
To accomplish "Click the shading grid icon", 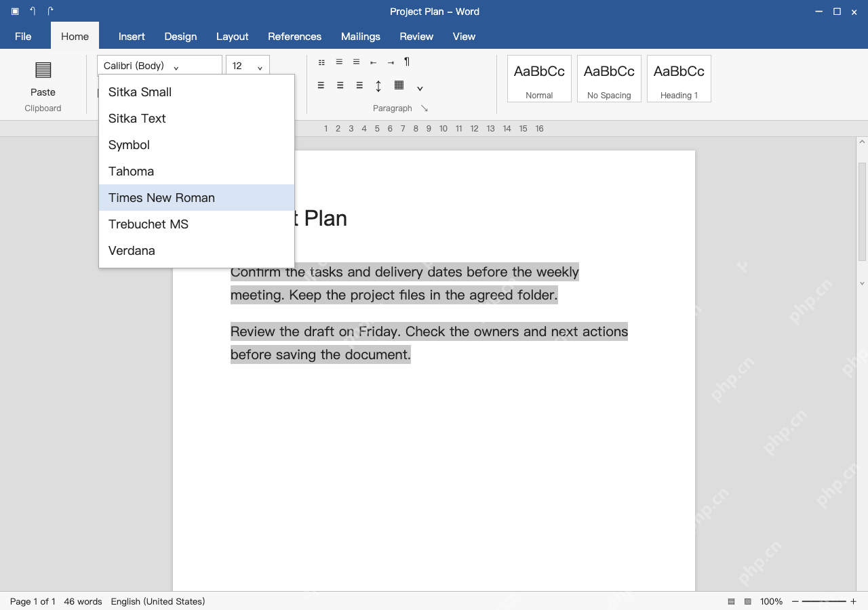I will coord(399,85).
